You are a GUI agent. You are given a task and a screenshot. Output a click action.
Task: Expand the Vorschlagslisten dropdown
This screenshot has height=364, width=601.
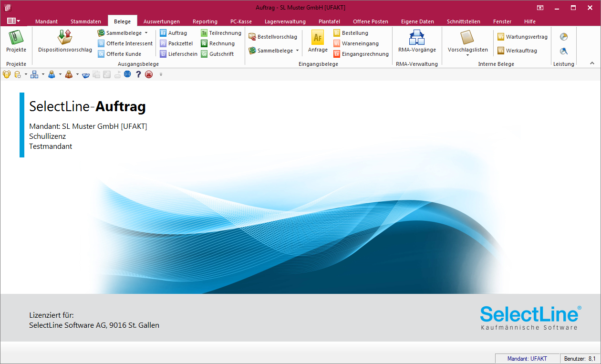pos(467,55)
